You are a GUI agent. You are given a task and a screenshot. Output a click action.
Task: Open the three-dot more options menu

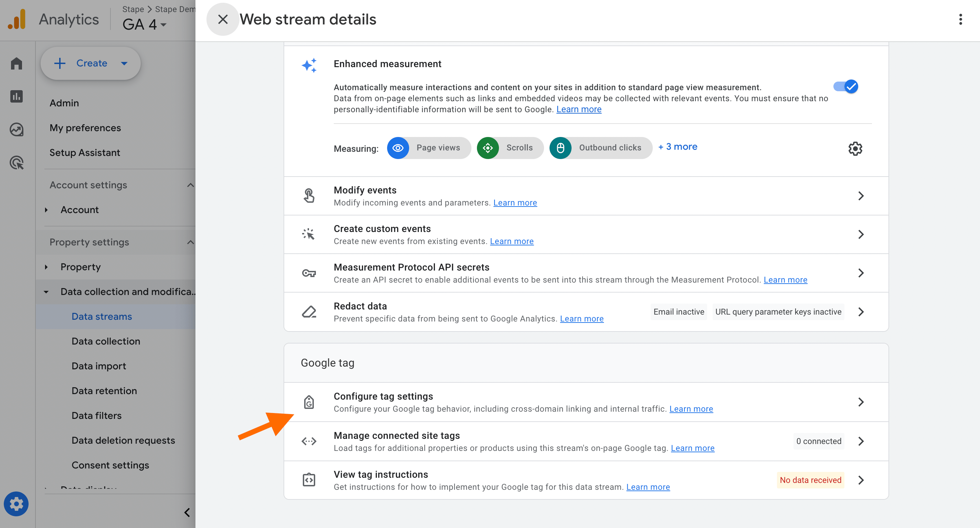[960, 19]
